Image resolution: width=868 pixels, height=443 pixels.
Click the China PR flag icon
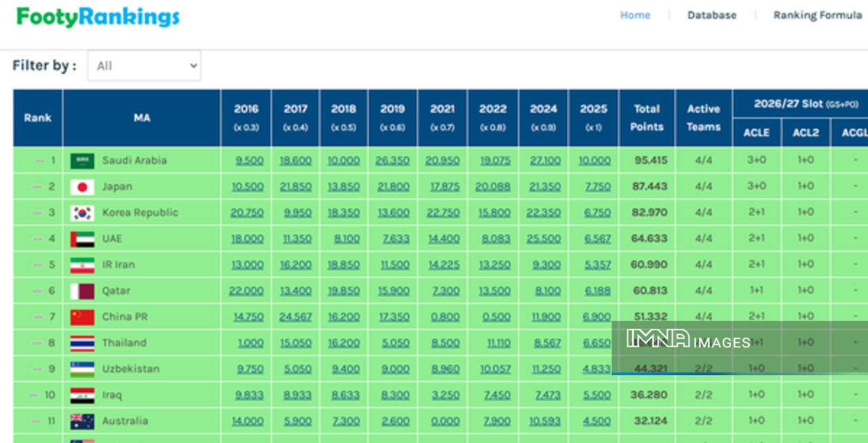point(82,317)
